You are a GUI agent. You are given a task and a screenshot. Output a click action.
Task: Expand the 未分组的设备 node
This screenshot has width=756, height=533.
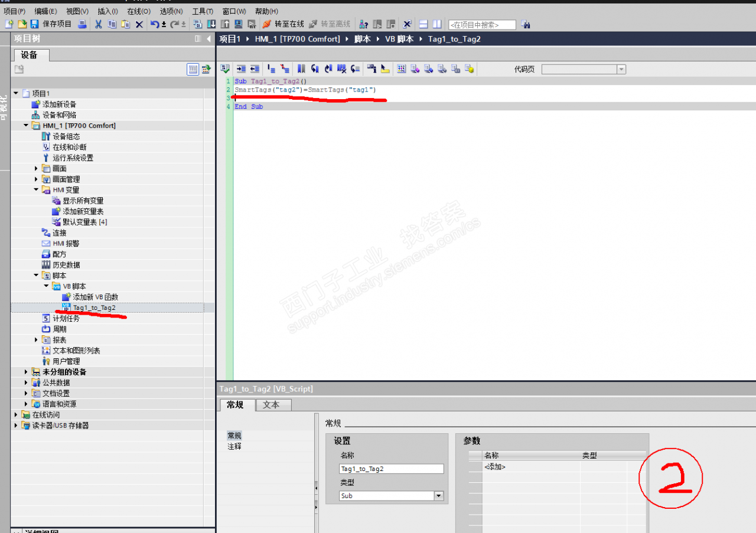[26, 372]
